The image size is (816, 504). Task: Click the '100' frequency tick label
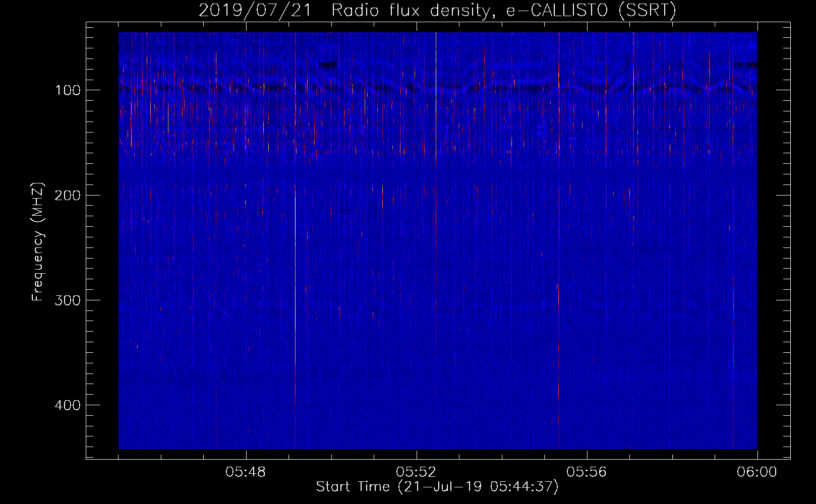tap(68, 90)
